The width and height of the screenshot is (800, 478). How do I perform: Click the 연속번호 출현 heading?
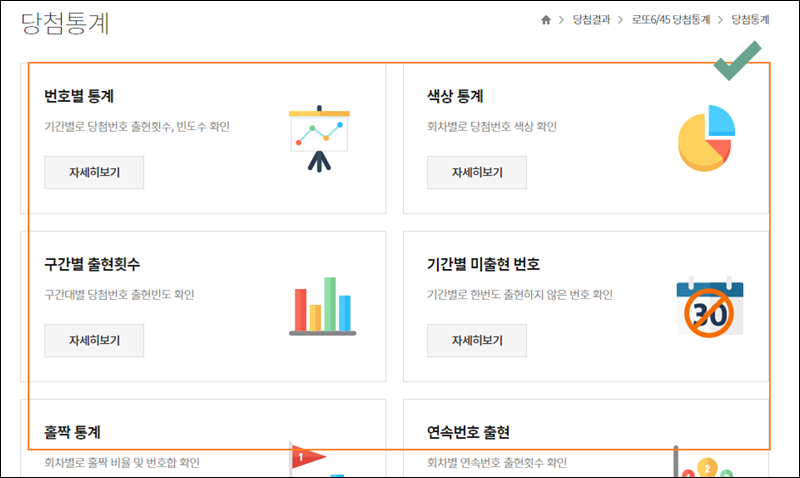(468, 432)
